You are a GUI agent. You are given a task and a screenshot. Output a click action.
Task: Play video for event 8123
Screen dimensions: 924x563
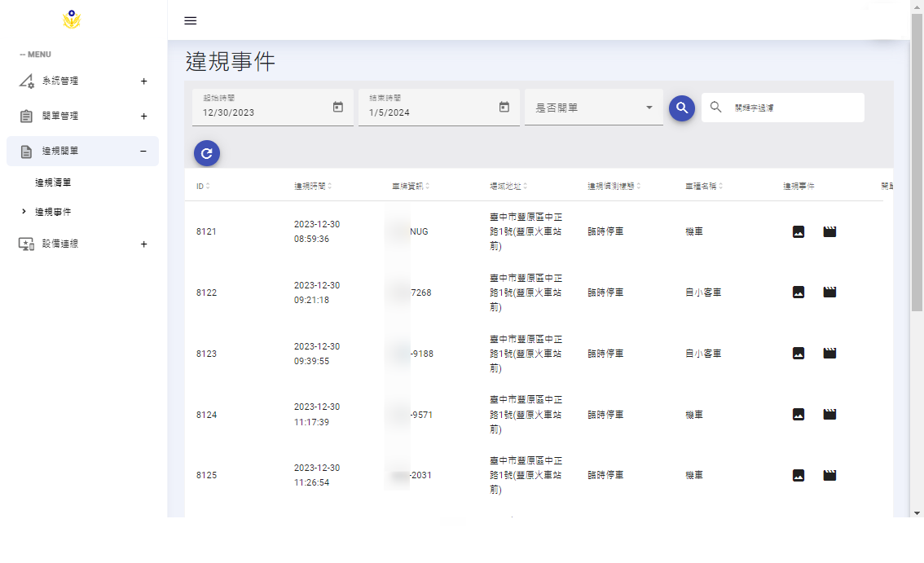[x=829, y=353]
